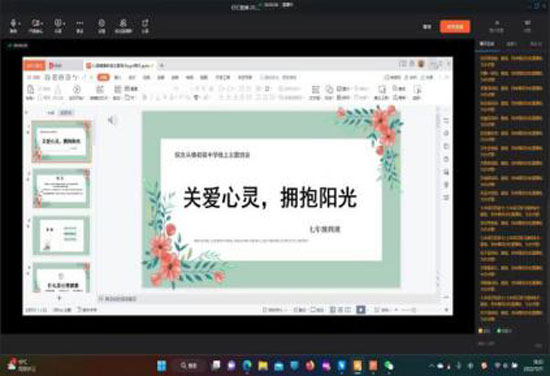The width and height of the screenshot is (550, 376).
Task: Open File Explorer folder icon in taskbar
Action: click(263, 365)
